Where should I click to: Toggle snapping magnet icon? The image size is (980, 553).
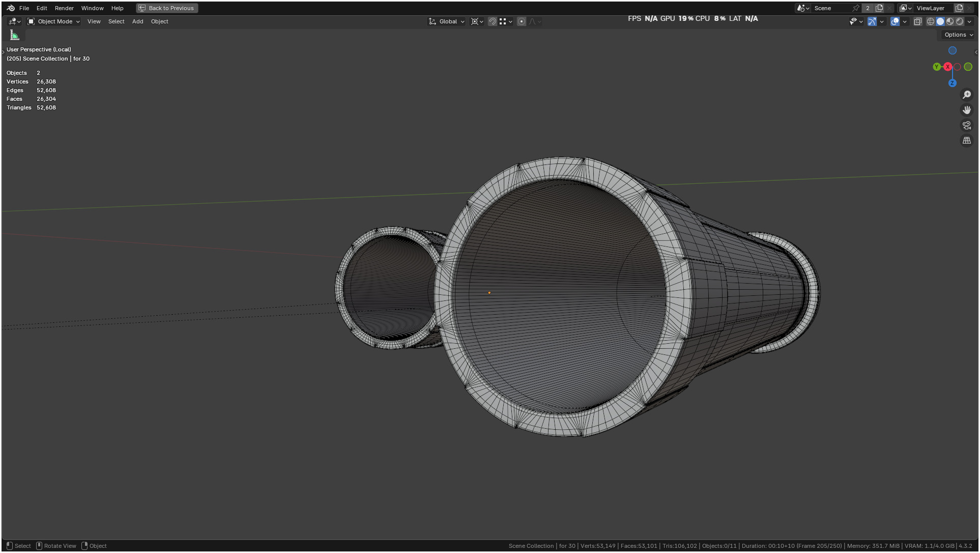pos(492,21)
